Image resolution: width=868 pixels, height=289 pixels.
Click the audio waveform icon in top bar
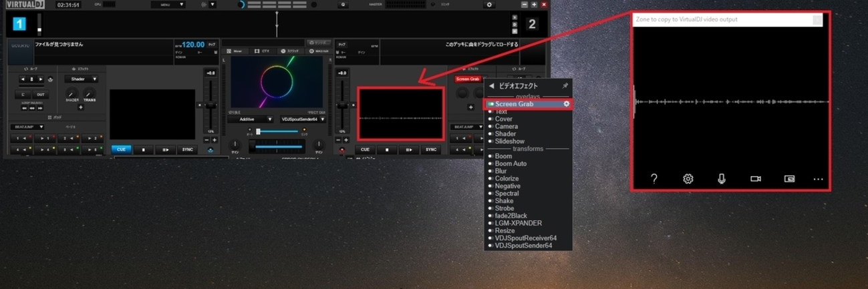click(x=204, y=5)
